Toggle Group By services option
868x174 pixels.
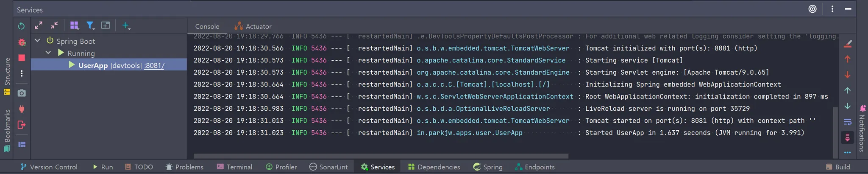pos(75,25)
